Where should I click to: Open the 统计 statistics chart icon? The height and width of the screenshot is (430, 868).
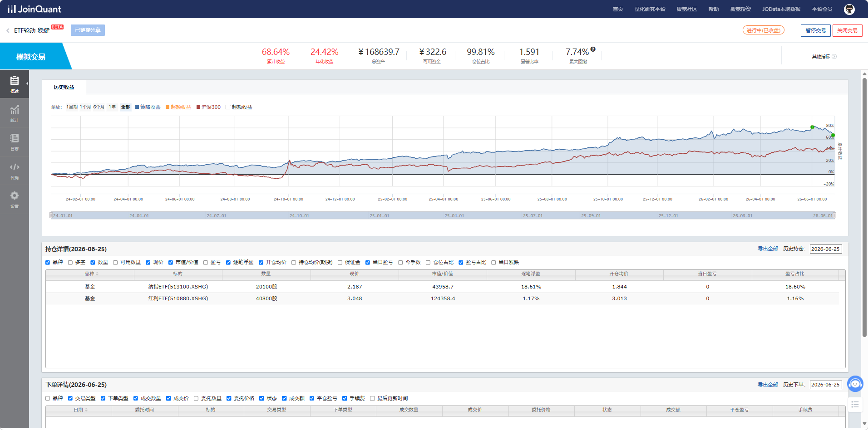click(15, 113)
